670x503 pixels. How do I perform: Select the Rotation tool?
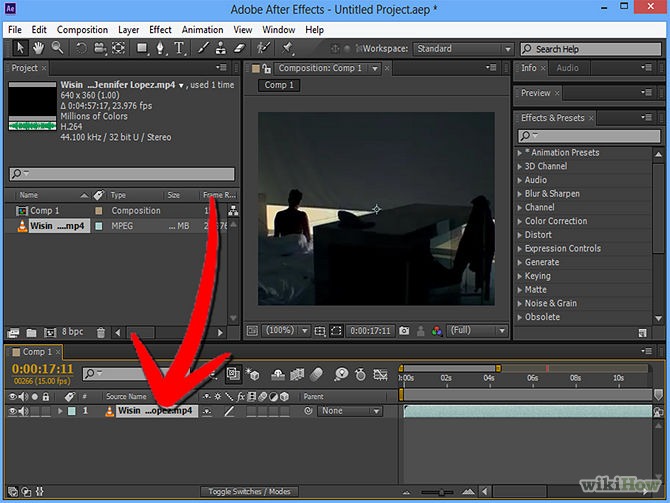(x=81, y=48)
